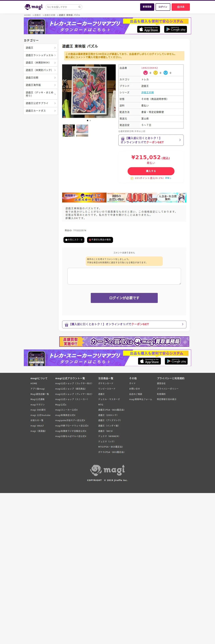Open Google Play badge in top banner
215x644 pixels.
(x=175, y=29)
